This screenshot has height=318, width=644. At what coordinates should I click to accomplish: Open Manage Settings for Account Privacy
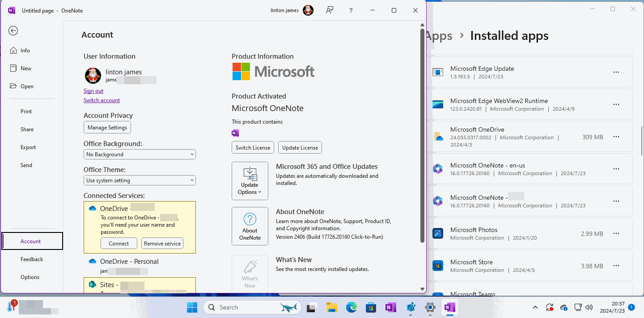[107, 128]
